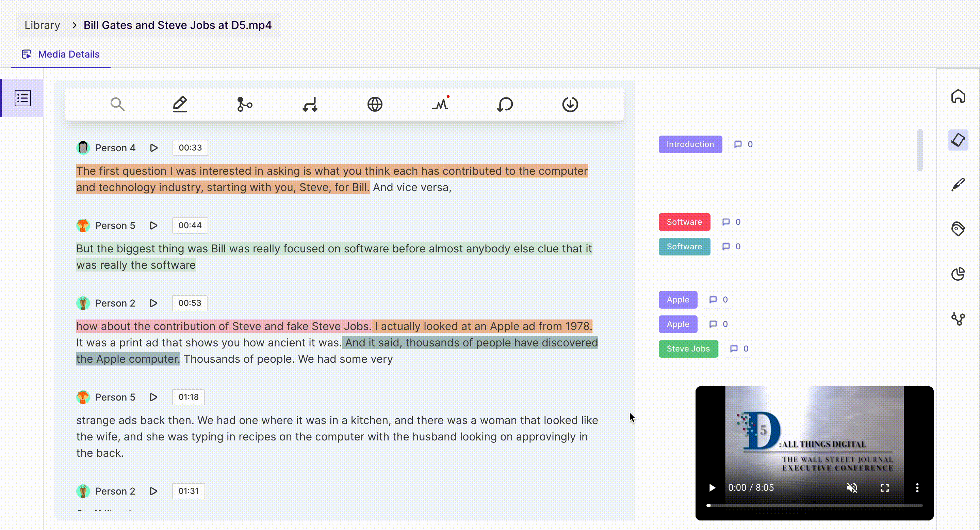Open video player three-dot options menu
Viewport: 980px width, 530px height.
[x=917, y=488]
